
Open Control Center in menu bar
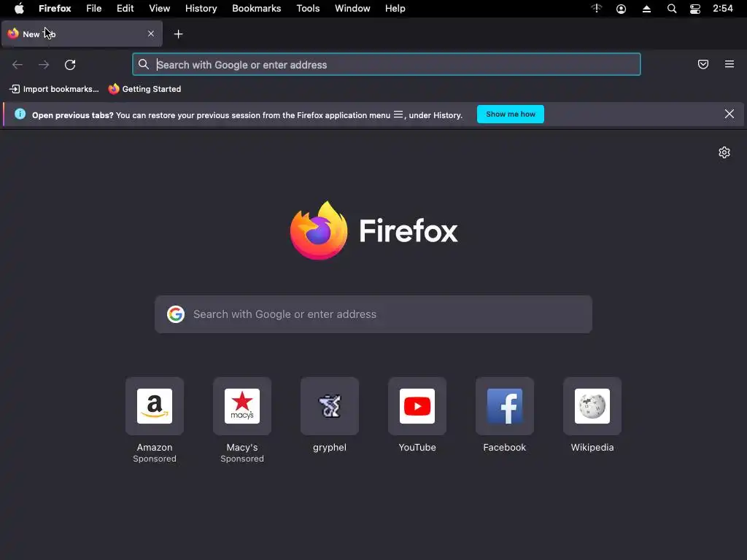pos(695,9)
